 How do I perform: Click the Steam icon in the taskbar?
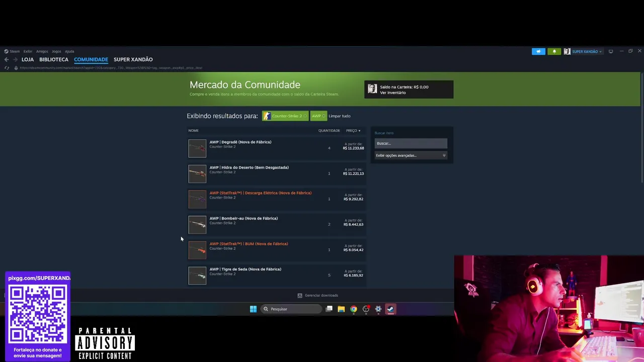[x=390, y=309]
